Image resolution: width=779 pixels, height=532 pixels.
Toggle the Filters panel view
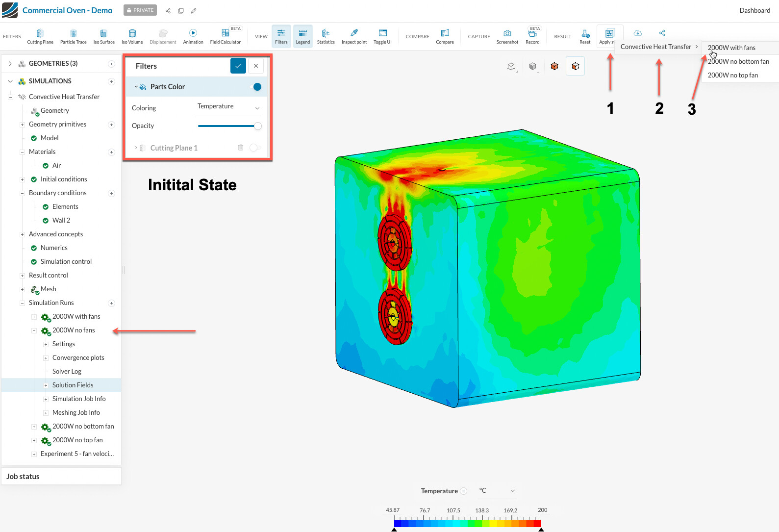pos(281,36)
